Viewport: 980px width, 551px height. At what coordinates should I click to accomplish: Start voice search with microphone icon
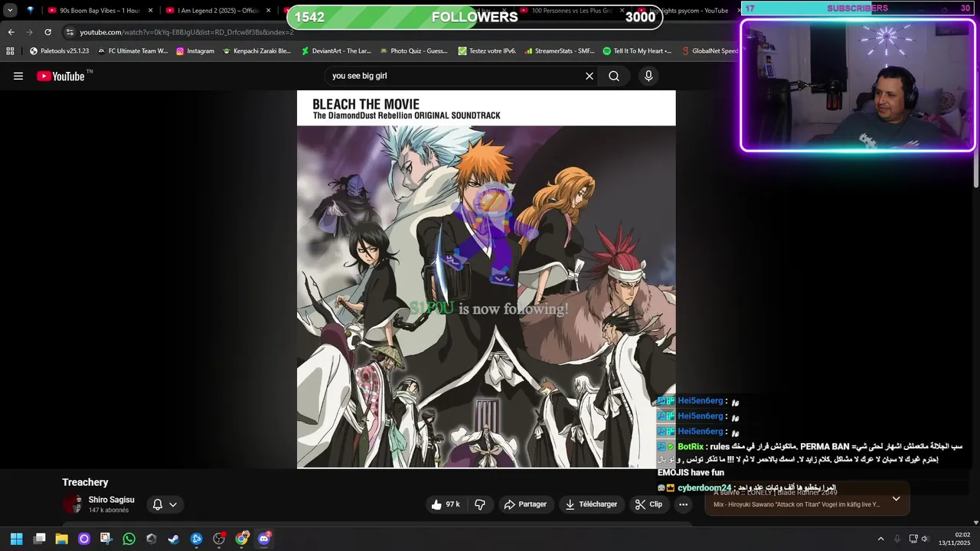pos(648,76)
